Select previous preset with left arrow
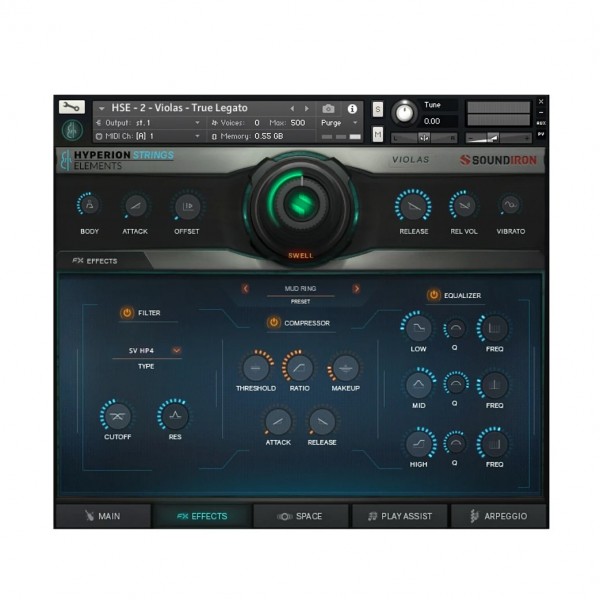Viewport: 600px width, 600px height. (x=246, y=289)
